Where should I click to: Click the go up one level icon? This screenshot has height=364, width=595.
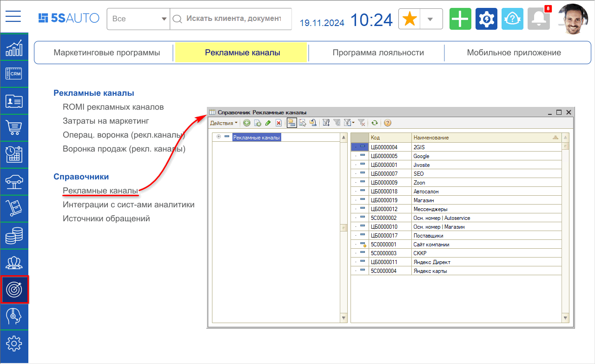point(313,123)
